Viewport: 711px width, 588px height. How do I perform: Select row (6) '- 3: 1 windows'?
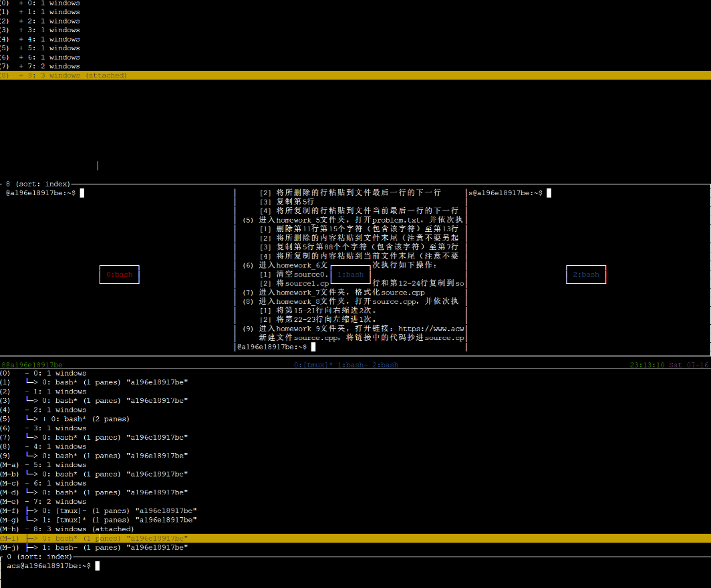coord(43,428)
